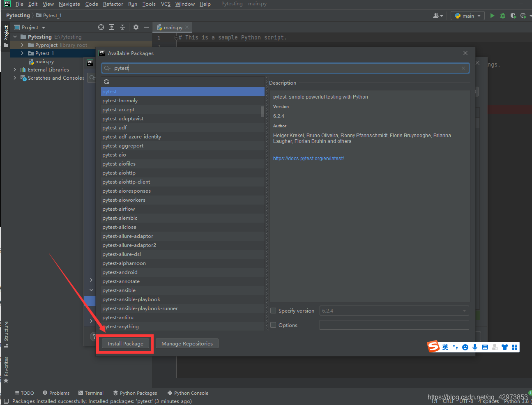Select pytest-aiohttp in the package list
This screenshot has width=532, height=405.
click(183, 173)
